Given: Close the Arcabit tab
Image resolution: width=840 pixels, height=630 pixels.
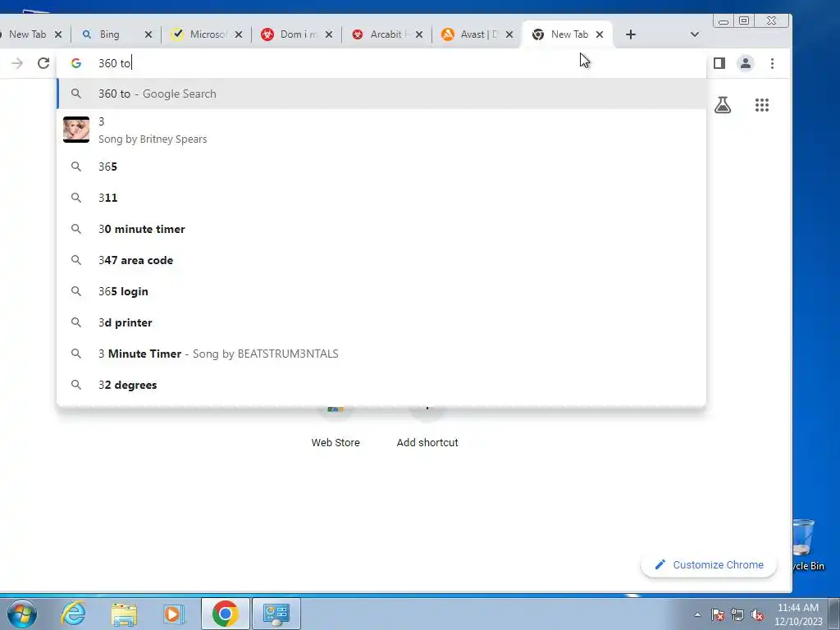Looking at the screenshot, I should (419, 34).
